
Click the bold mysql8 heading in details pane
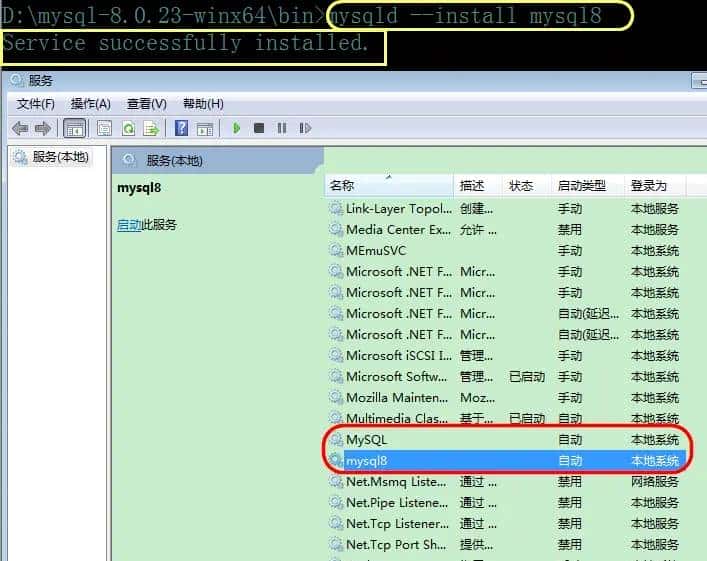coord(139,188)
